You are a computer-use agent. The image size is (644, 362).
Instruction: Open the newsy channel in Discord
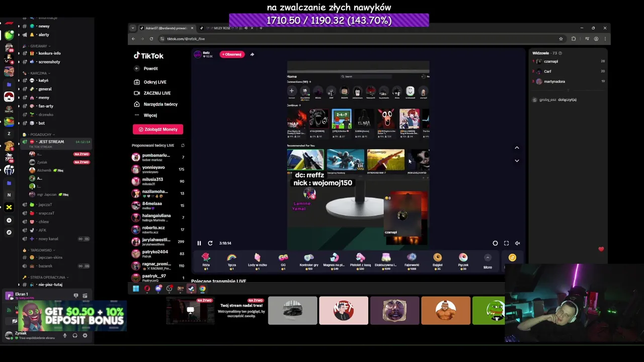(x=44, y=26)
